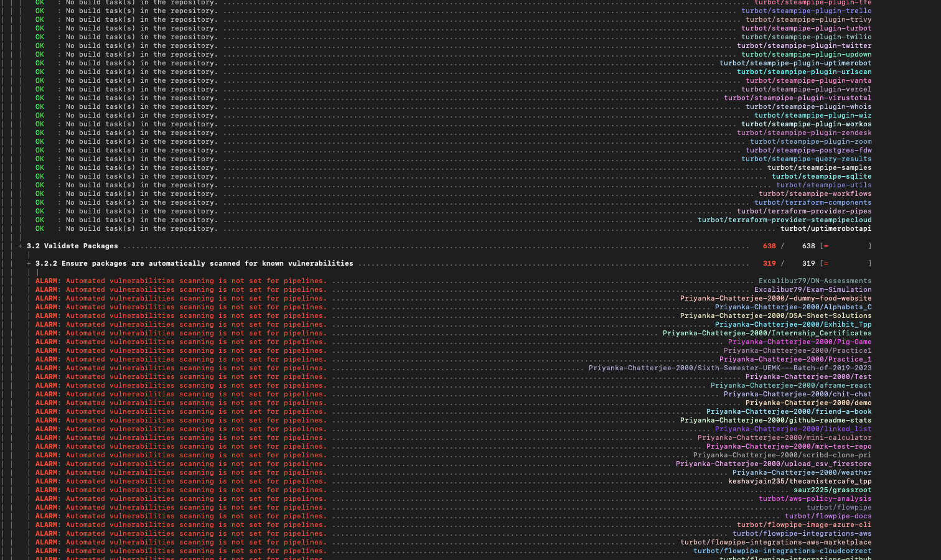
Task: Click turbot/flowpipe-docs repository name
Action: tap(828, 516)
